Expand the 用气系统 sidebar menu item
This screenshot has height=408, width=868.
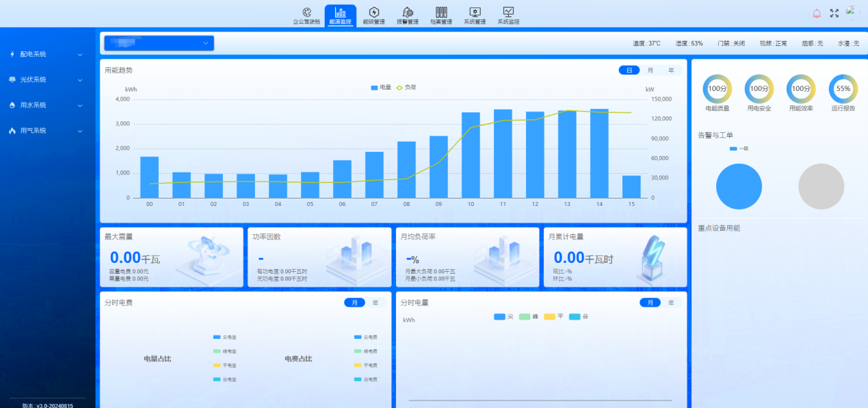click(47, 130)
